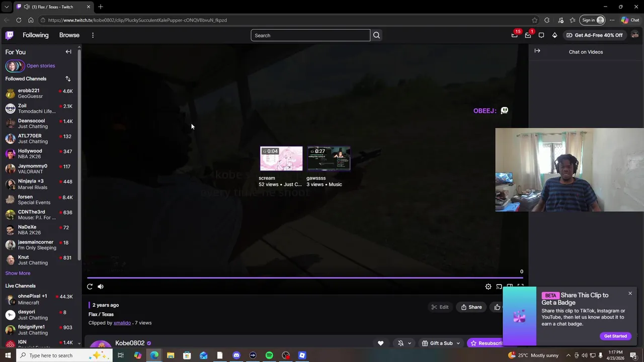Open browser extensions puzzle icon
The image size is (644, 362).
point(547,20)
